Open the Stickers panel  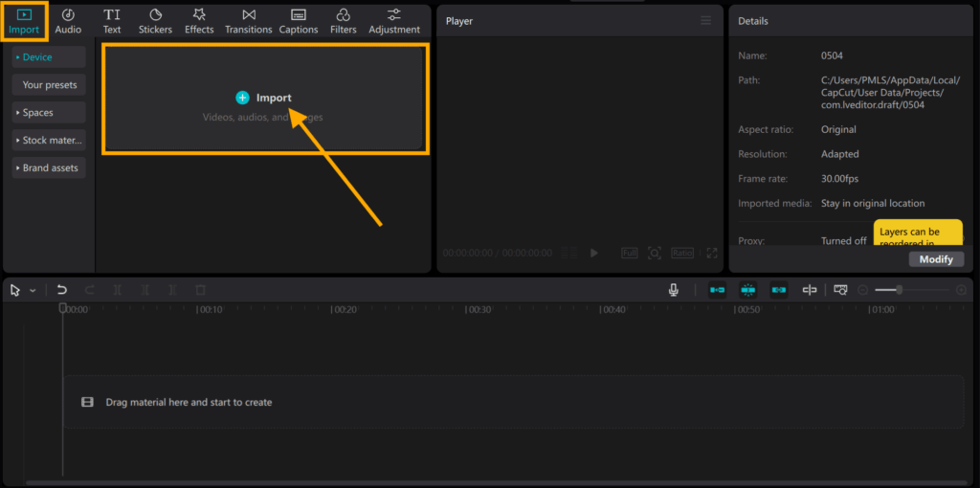[x=155, y=21]
